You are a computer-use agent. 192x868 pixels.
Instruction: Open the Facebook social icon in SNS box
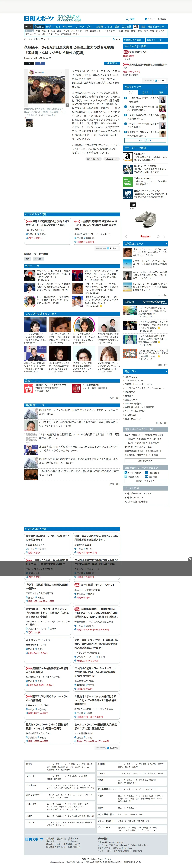pos(147,473)
